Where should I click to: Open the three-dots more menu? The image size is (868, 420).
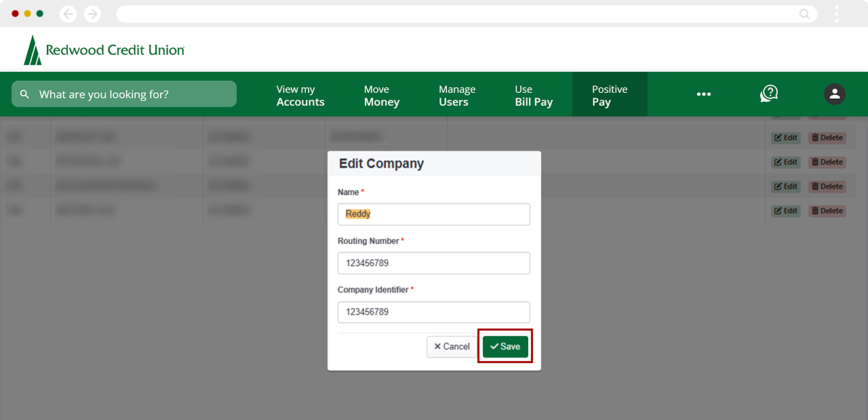tap(704, 94)
